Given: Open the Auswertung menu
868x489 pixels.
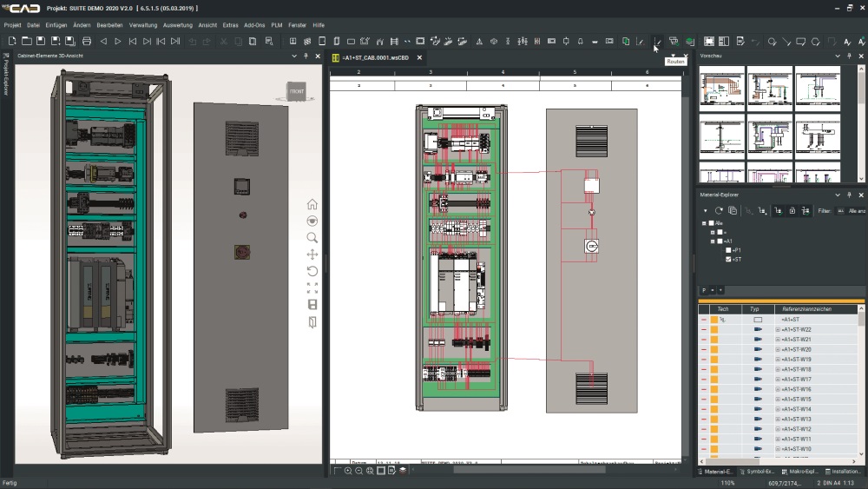Looking at the screenshot, I should point(178,25).
